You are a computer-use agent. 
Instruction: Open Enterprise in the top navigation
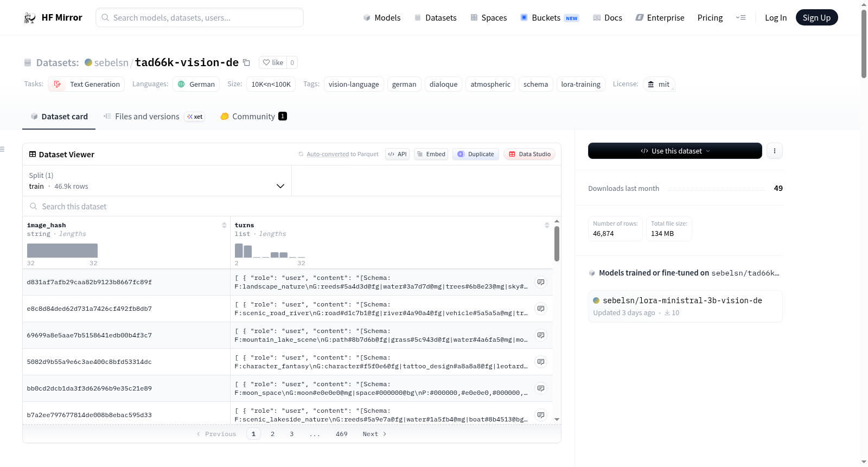click(660, 17)
